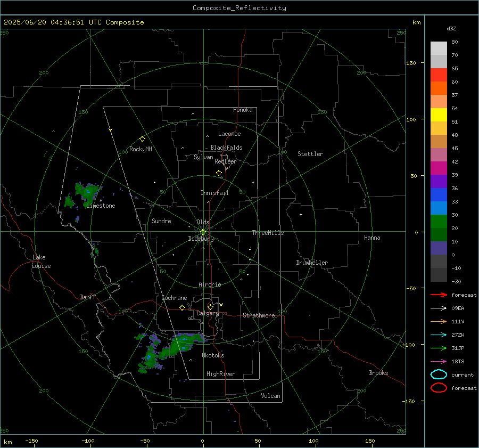Screen dimensions: 479x448
Task: Select the cyan 27ZW arrow symbol
Action: pos(439,335)
